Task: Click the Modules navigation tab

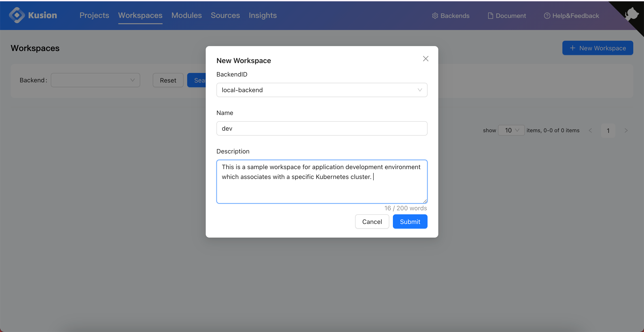Action: (186, 15)
